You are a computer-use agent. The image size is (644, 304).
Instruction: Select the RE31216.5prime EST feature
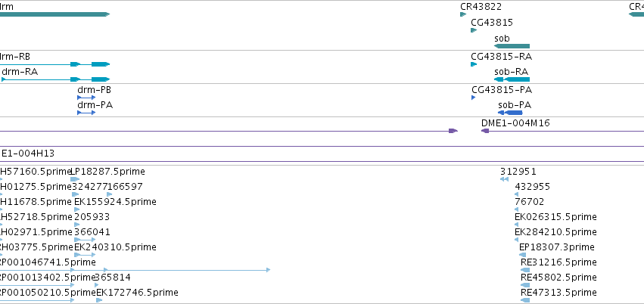tap(525, 270)
